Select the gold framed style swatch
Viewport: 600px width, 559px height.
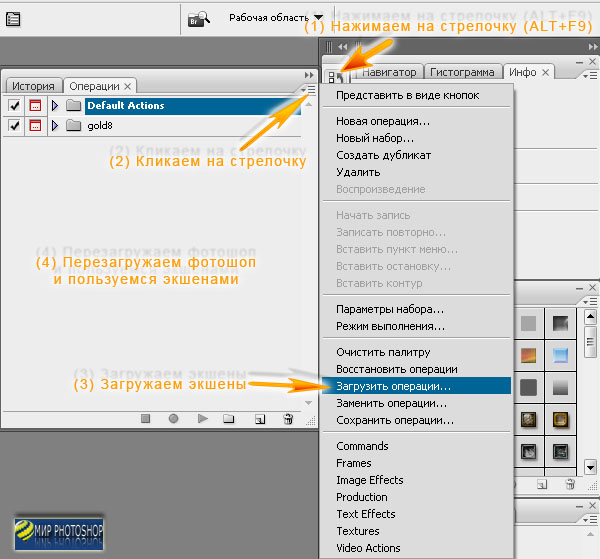tap(560, 420)
